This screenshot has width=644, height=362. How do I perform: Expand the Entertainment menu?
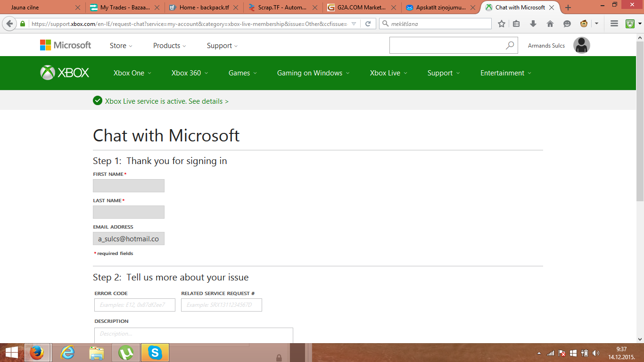point(506,73)
